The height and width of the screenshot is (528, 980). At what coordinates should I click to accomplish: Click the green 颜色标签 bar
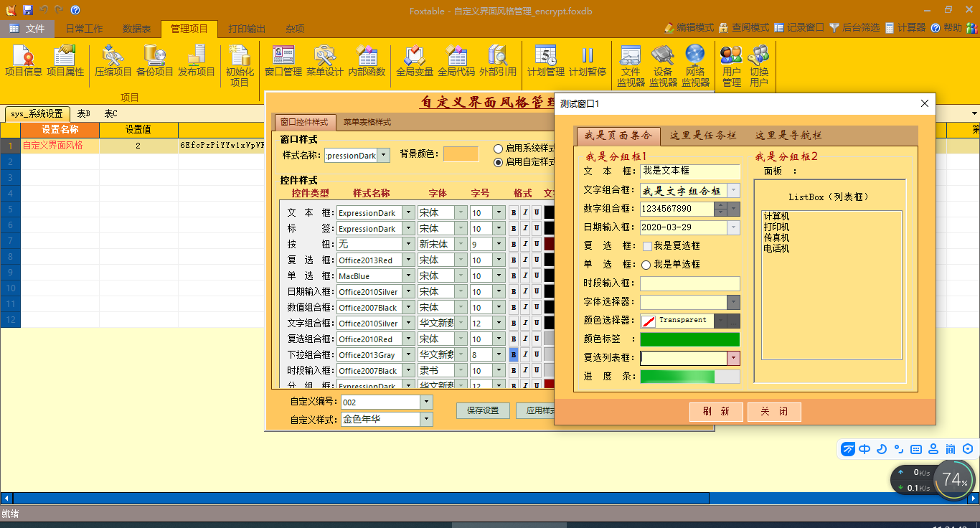(x=689, y=339)
